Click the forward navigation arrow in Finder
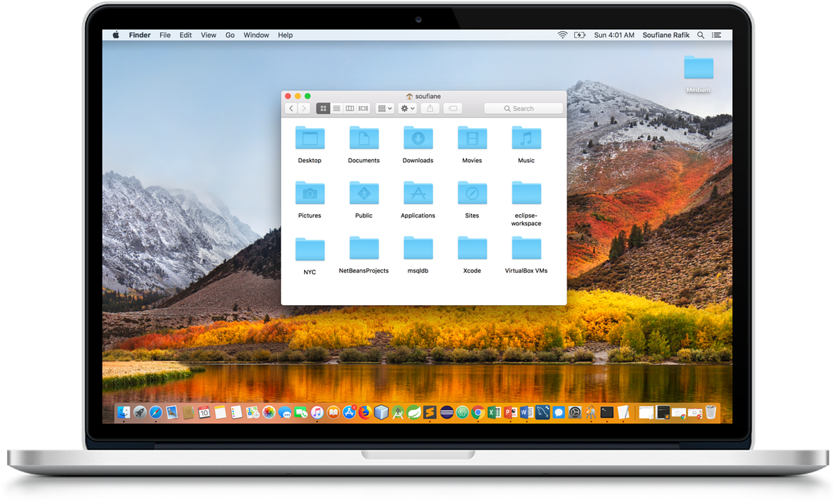The height and width of the screenshot is (504, 835). point(304,108)
